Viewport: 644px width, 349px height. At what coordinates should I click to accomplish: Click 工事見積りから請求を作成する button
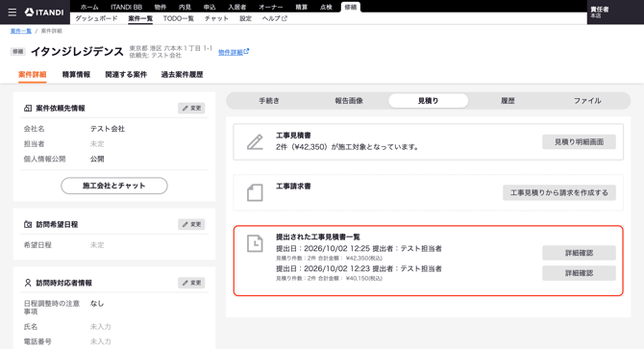tap(559, 192)
